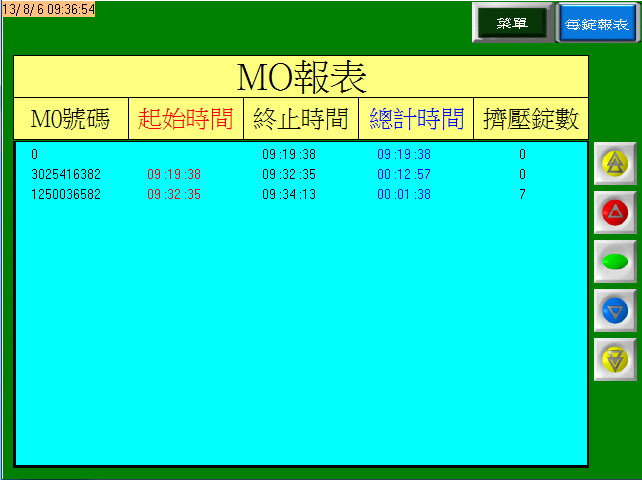Click the black end time 09:19:38
This screenshot has width=642, height=480.
(x=289, y=154)
